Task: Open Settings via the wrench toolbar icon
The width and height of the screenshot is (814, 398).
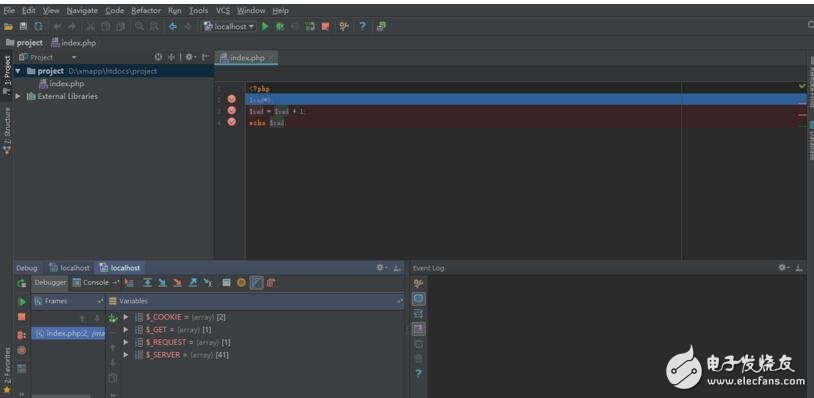Action: pyautogui.click(x=343, y=26)
